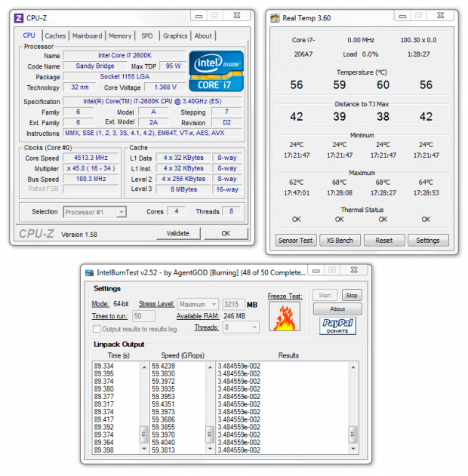Click the Threads count value 8 in CPU-Z
Viewport: 468px width, 476px height.
coord(232,211)
